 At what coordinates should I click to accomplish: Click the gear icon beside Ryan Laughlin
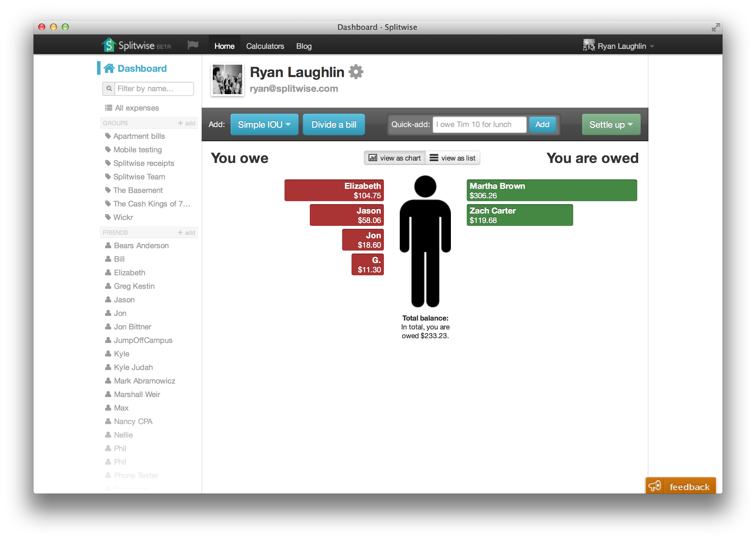point(356,72)
